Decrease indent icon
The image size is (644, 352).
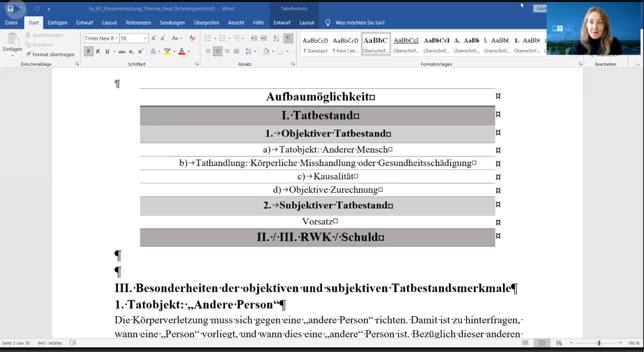tap(254, 38)
